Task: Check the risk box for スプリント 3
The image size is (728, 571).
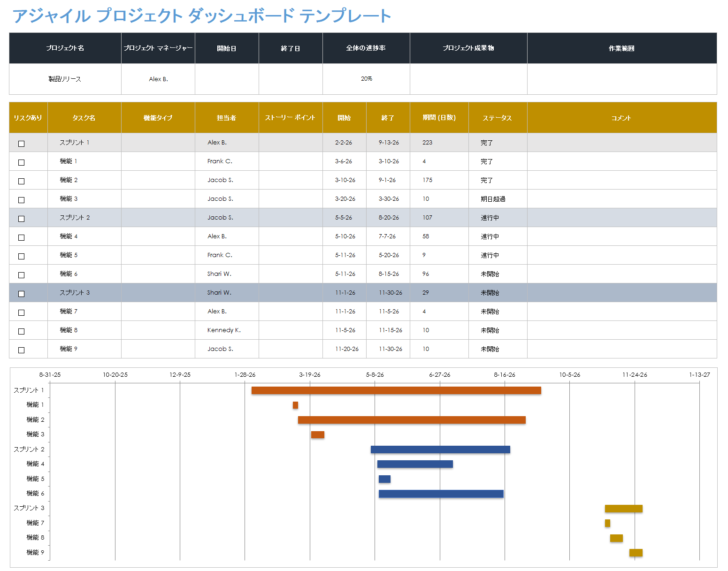Action: pos(21,294)
